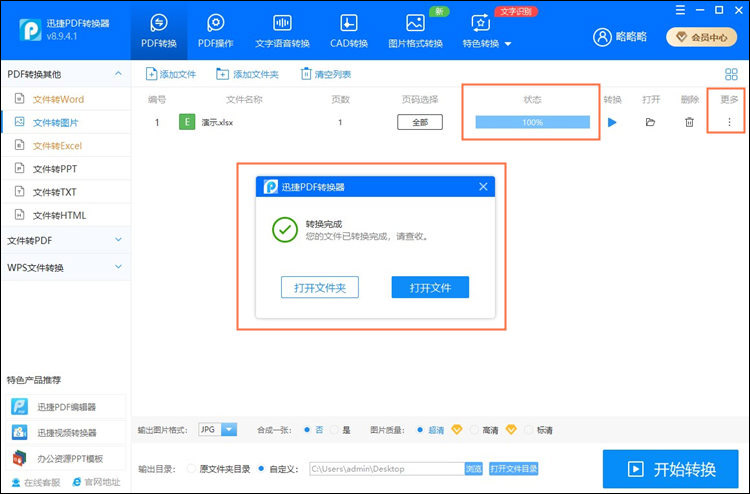Click VIP diamond icon beside 高清
The image size is (750, 494).
click(511, 429)
